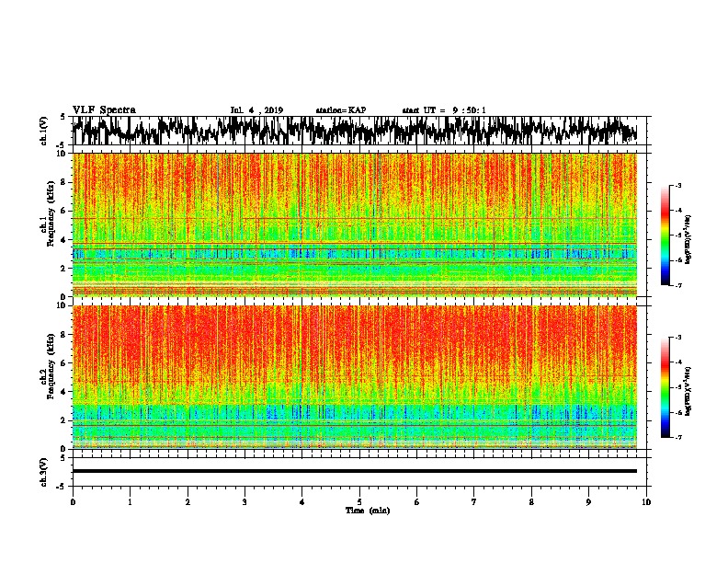Click the ch.2 "Frequency (kHz)" axis label
The width and height of the screenshot is (728, 563).
click(x=51, y=366)
